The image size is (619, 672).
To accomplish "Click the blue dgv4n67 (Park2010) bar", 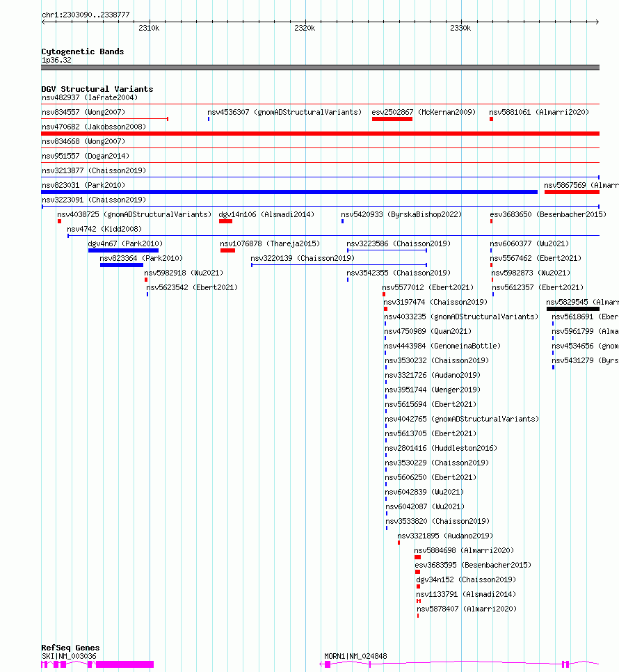I will [123, 250].
